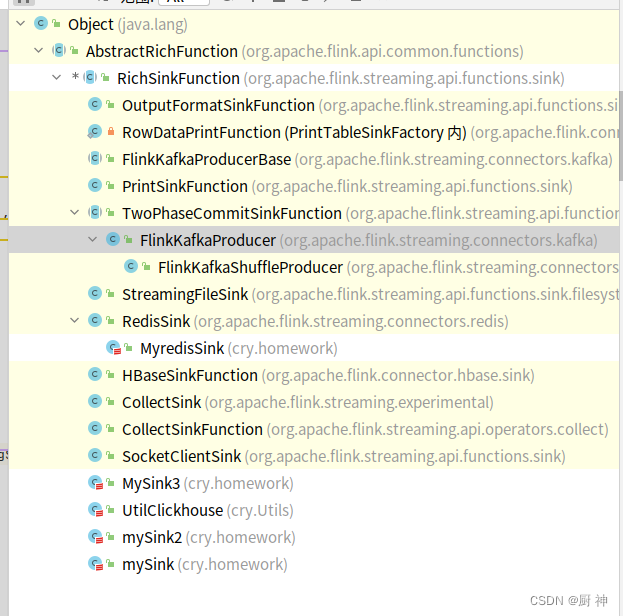
Task: Collapse the RichSinkFunction node arrow
Action: [57, 78]
